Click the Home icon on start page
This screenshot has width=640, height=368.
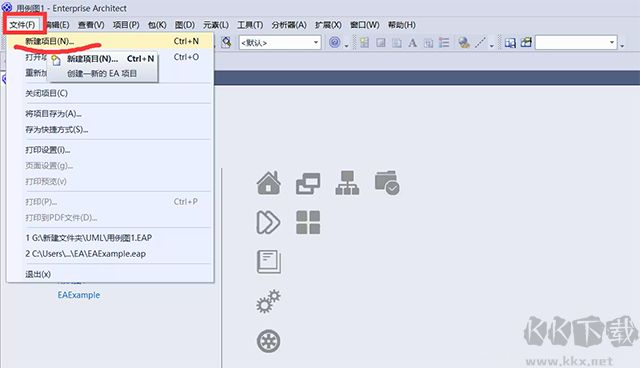tap(269, 182)
